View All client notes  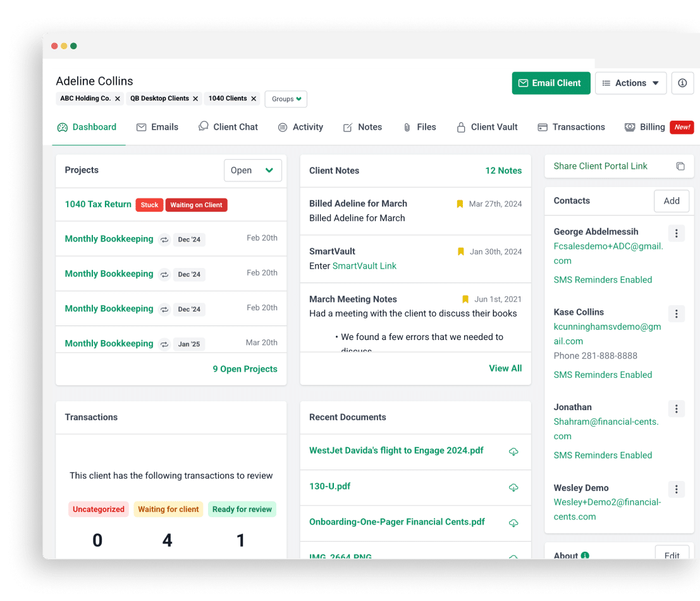tap(505, 368)
